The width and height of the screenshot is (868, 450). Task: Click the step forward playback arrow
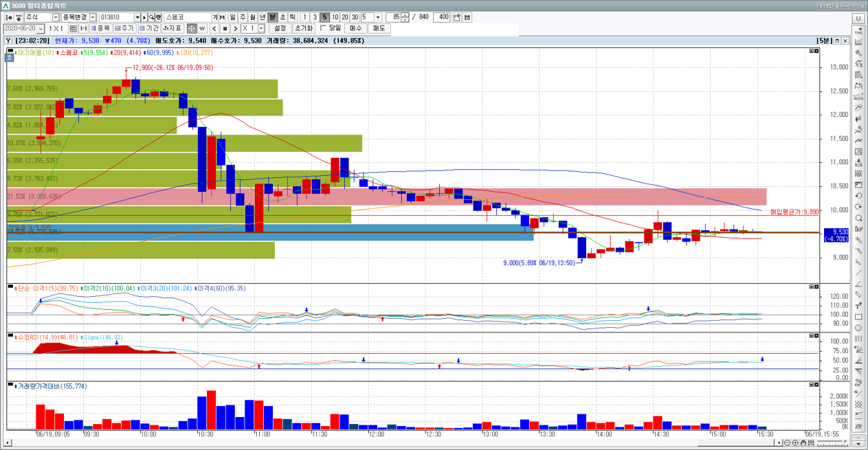click(235, 28)
